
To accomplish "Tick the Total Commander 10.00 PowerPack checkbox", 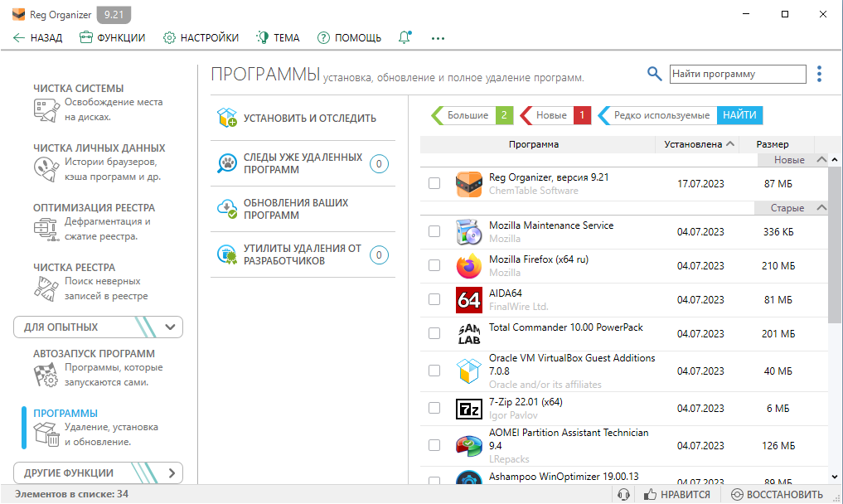I will click(x=434, y=333).
